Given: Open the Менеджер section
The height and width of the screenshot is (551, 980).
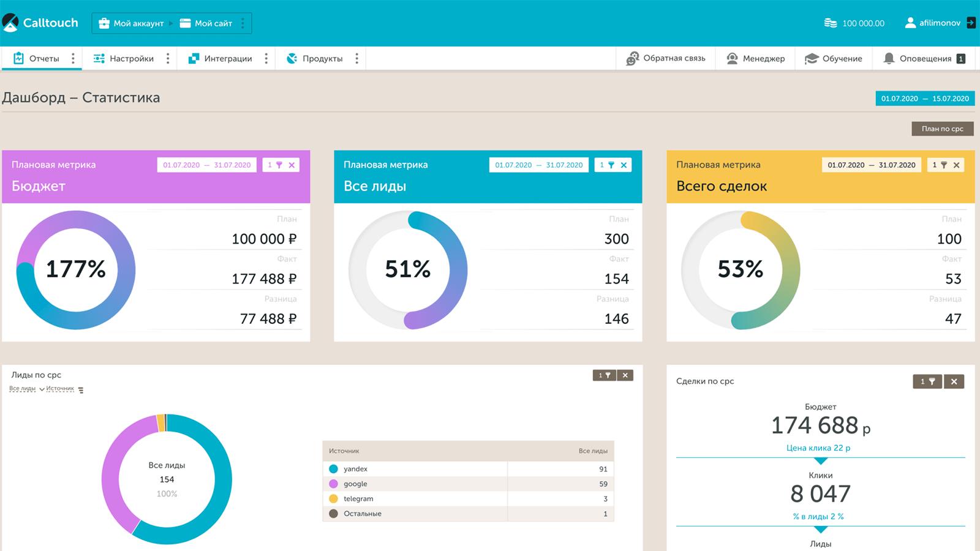Looking at the screenshot, I should [x=755, y=59].
